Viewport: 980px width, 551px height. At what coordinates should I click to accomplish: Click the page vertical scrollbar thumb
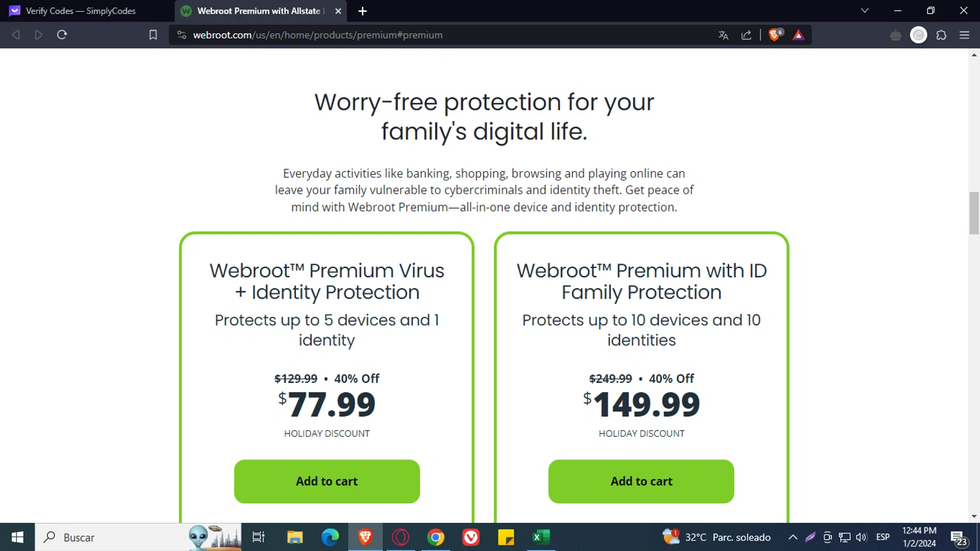[974, 212]
